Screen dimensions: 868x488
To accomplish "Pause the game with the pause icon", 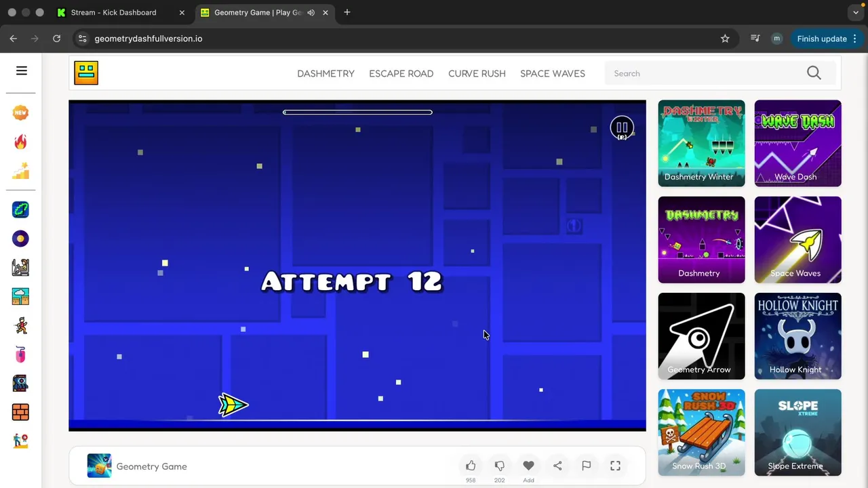I will [622, 127].
